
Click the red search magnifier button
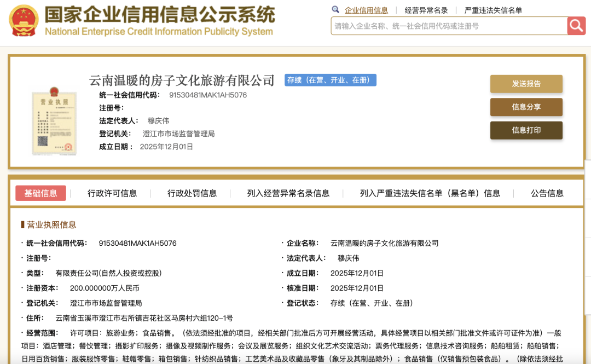(x=576, y=26)
